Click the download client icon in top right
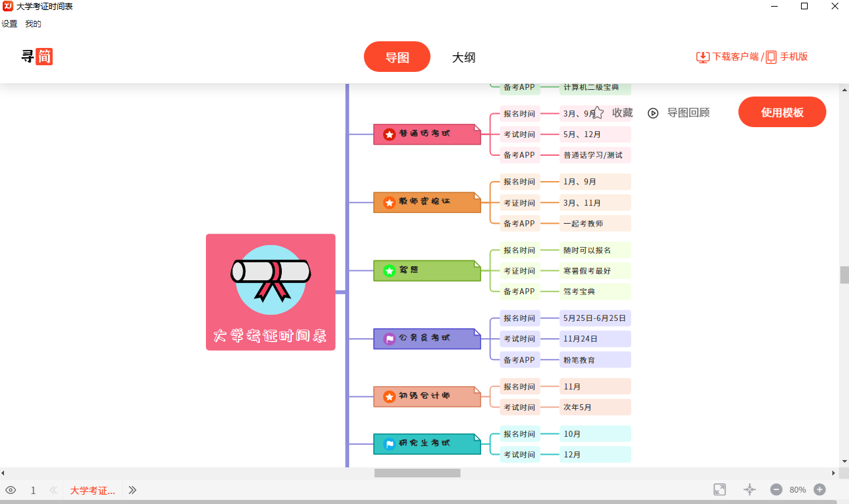The height and width of the screenshot is (504, 849). (x=702, y=57)
